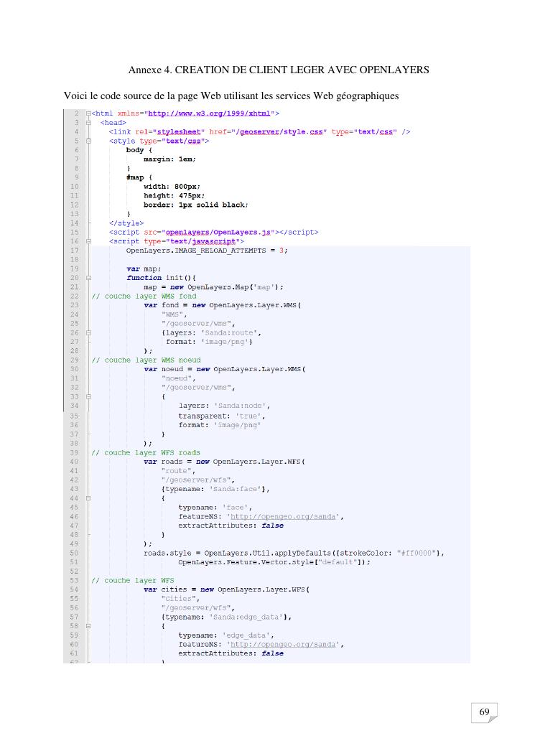Collapse the init function fold on line 20
Screen dimensions: 535x756
88,278
